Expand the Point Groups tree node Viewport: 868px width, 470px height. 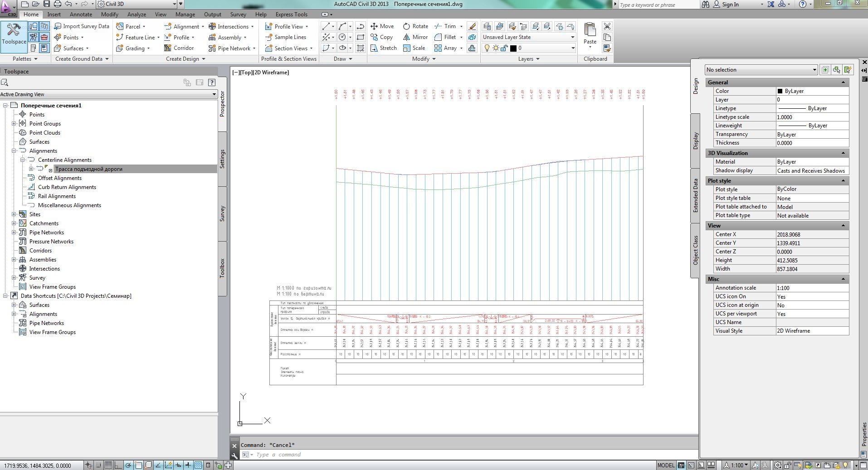pos(14,124)
